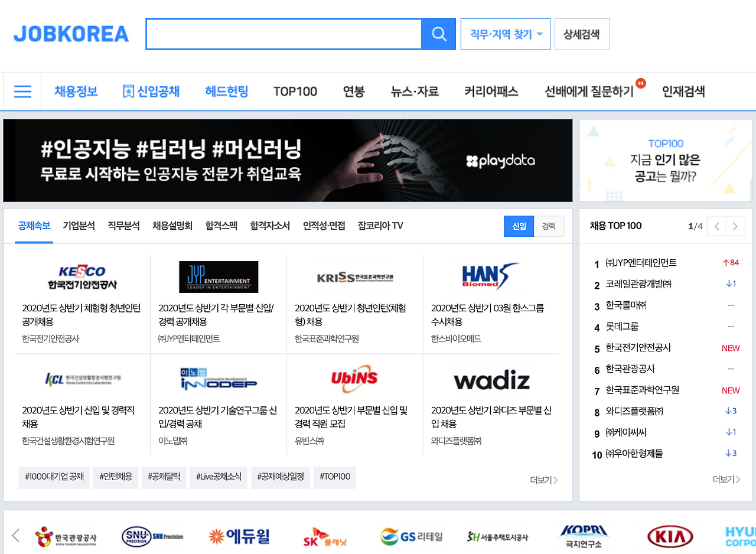The width and height of the screenshot is (756, 554).
Task: Click the 에듀윌 logo in carousel
Action: (x=239, y=536)
